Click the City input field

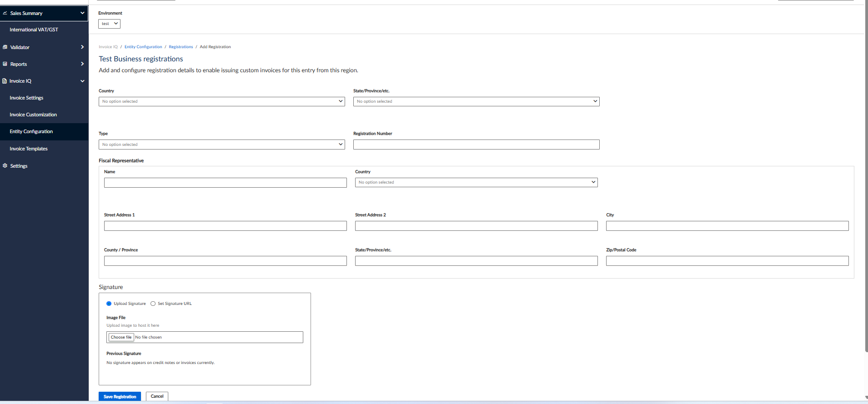727,226
